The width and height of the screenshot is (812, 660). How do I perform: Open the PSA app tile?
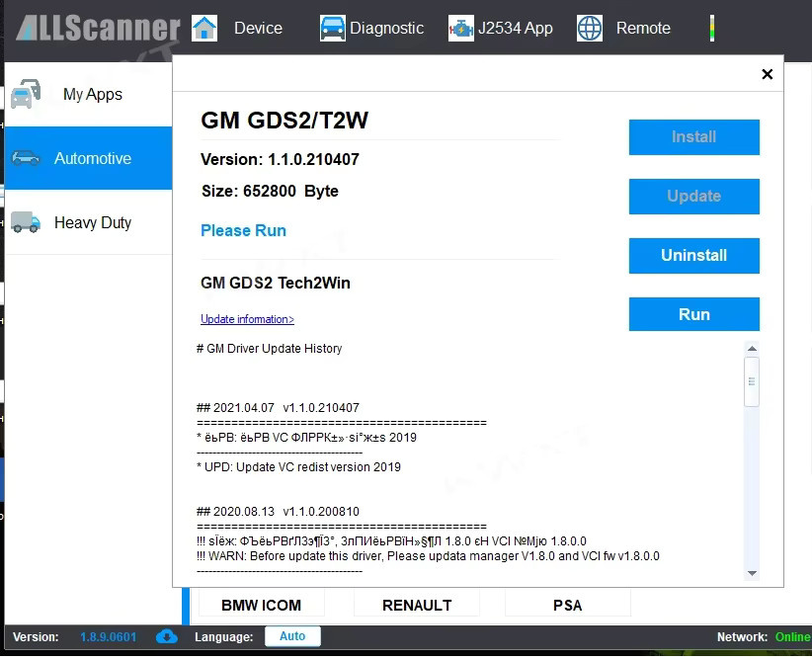click(568, 605)
